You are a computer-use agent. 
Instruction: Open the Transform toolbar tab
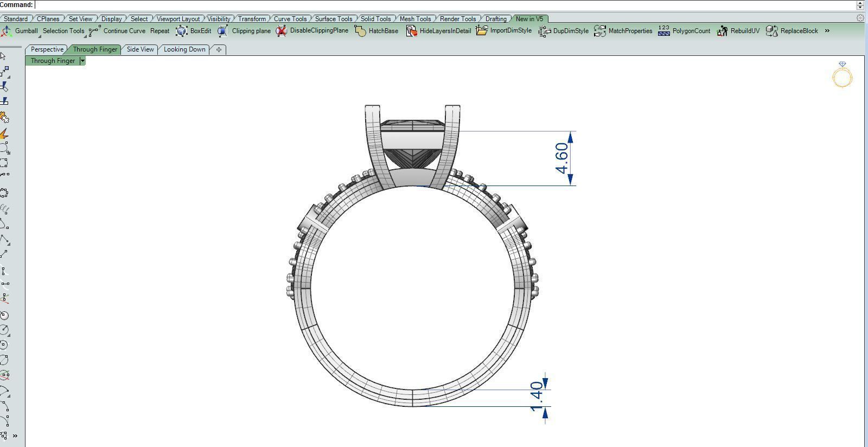point(252,18)
